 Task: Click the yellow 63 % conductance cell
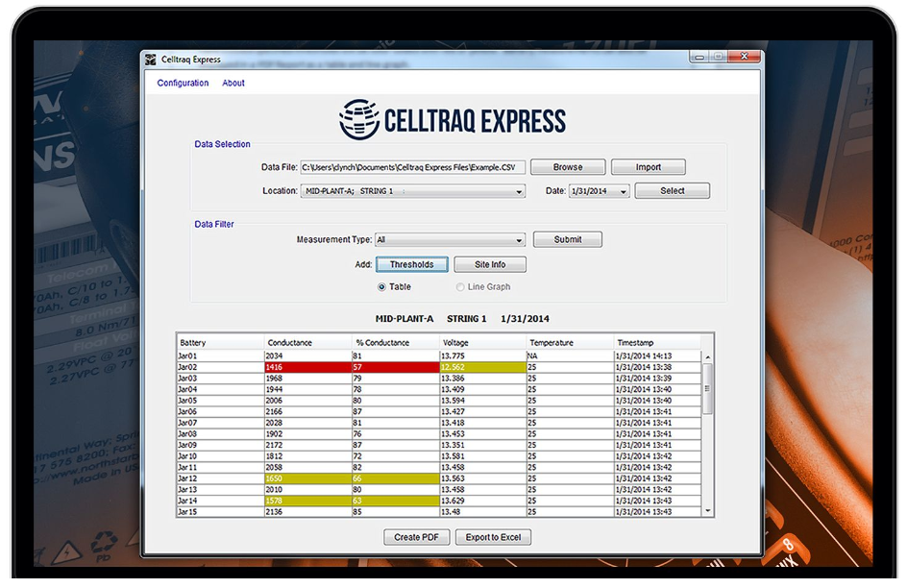pos(396,501)
